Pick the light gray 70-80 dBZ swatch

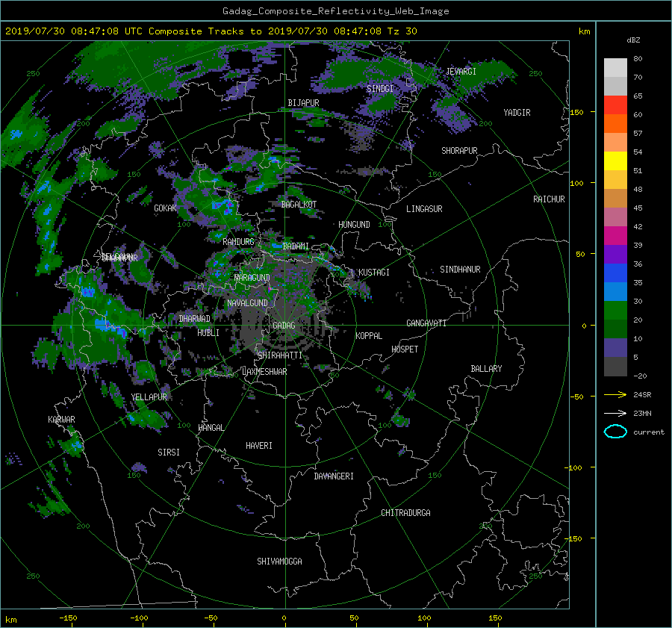point(615,68)
